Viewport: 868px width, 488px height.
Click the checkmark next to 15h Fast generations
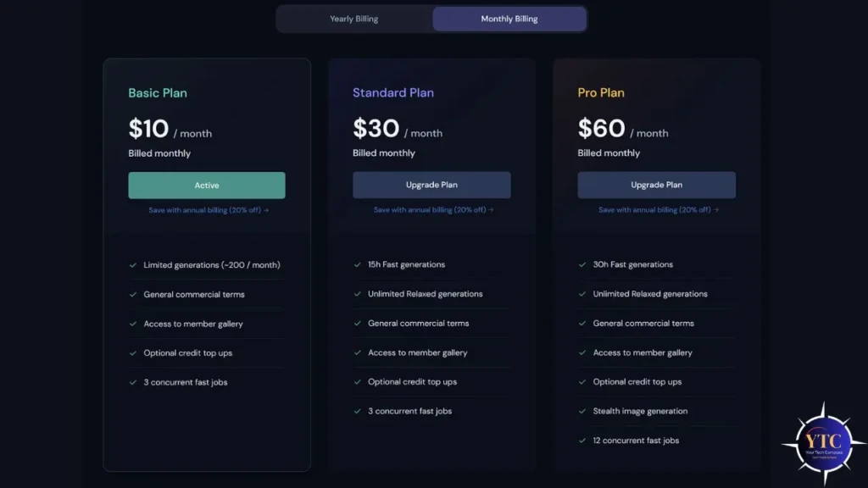click(x=357, y=264)
